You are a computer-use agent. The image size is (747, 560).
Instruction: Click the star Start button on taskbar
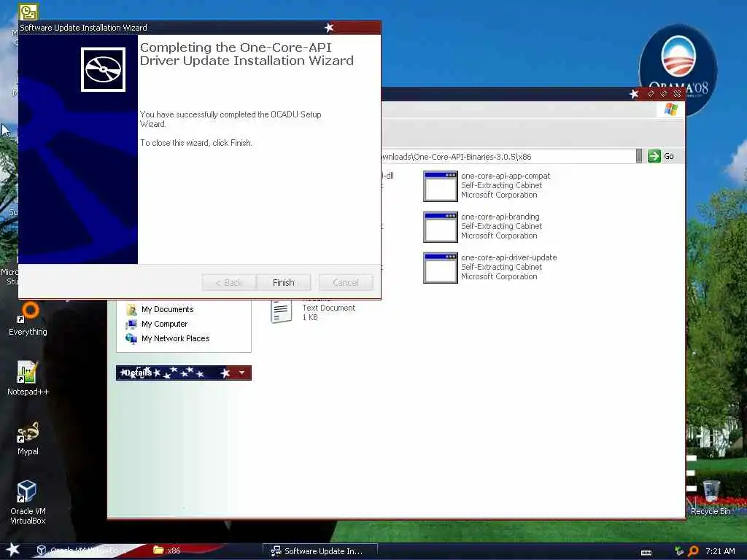13,550
